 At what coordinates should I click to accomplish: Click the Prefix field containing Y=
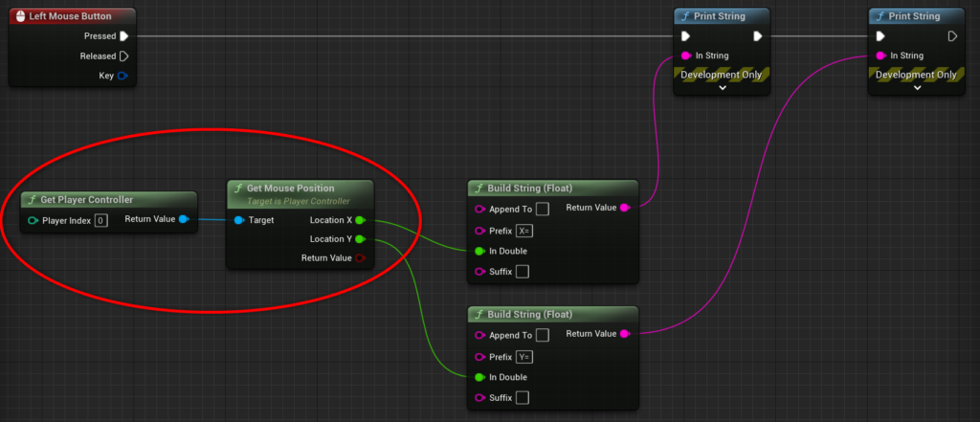point(524,357)
